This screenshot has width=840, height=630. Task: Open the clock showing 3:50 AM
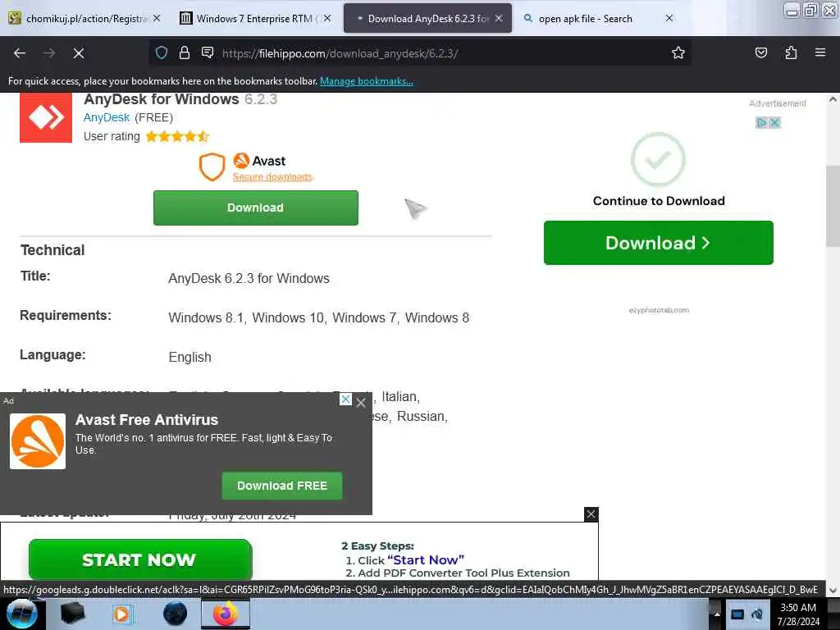coord(798,614)
